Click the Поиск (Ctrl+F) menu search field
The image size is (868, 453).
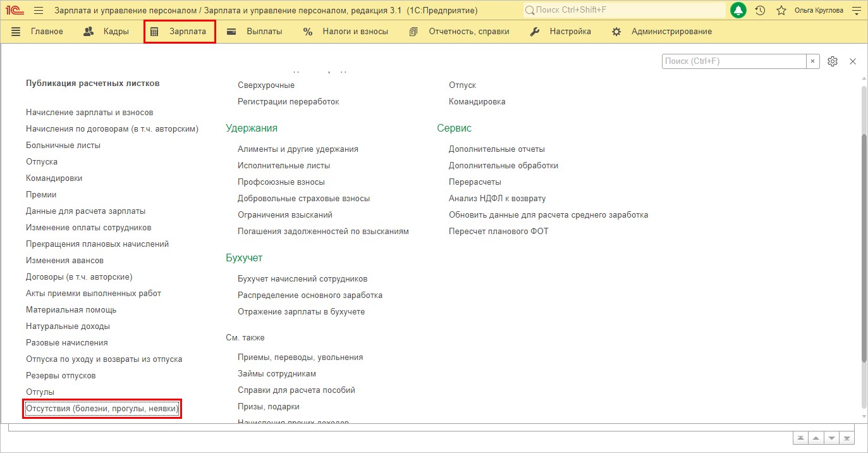pyautogui.click(x=734, y=61)
